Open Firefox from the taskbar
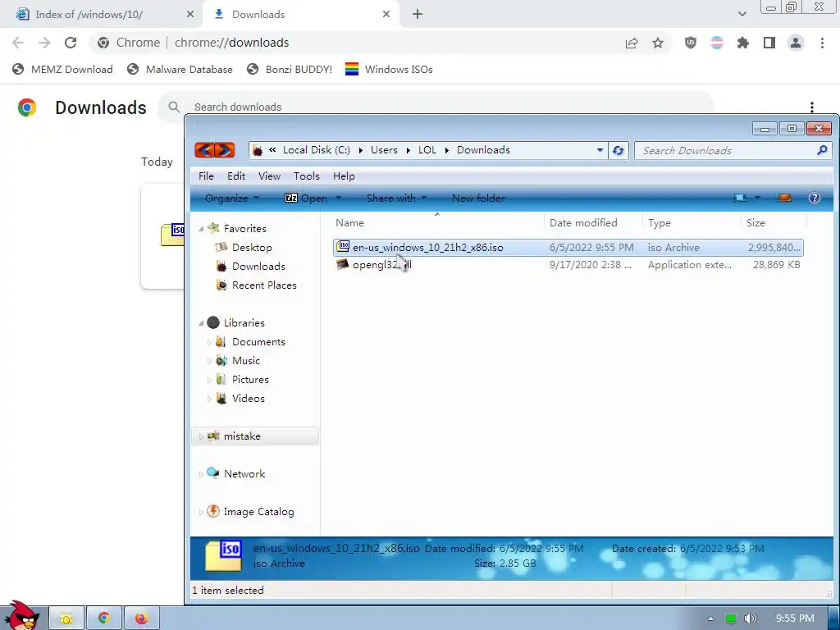This screenshot has width=840, height=630. click(x=141, y=619)
